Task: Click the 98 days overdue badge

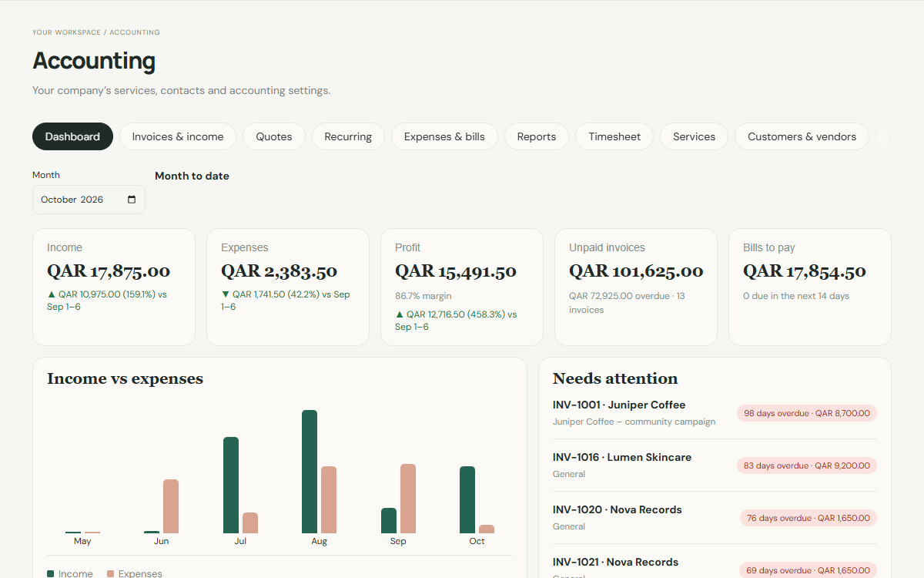Action: 807,413
